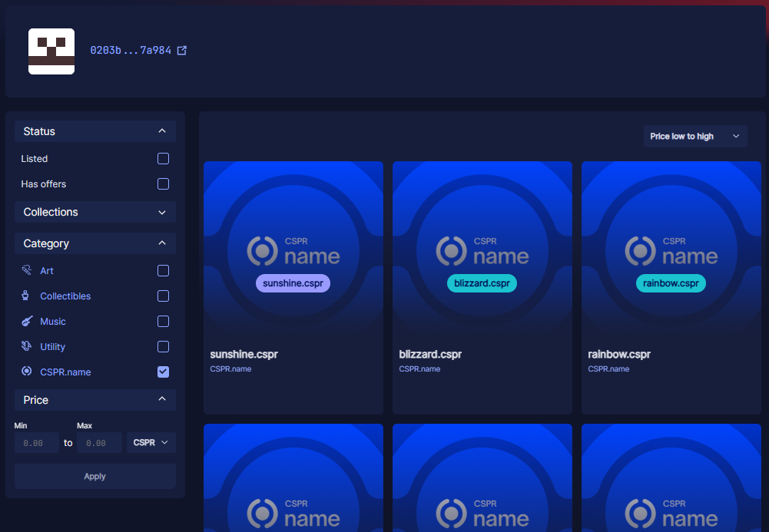This screenshot has width=769, height=532.
Task: Click the rainbow.cspr title text
Action: pos(619,354)
